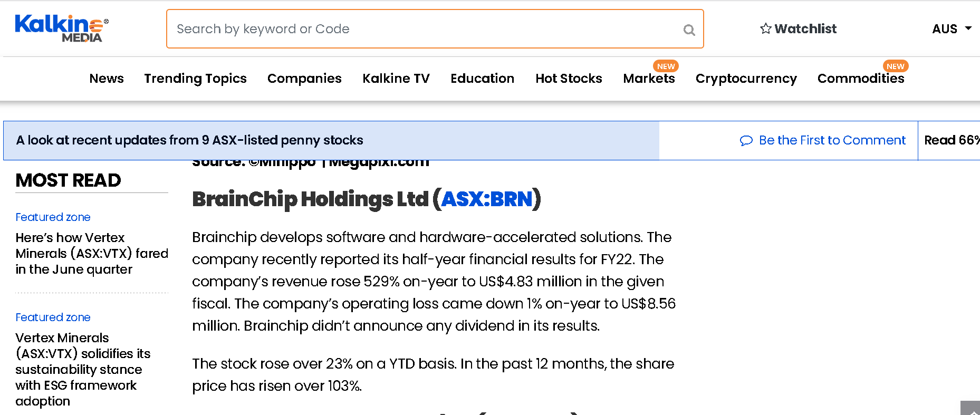This screenshot has width=980, height=415.
Task: Click the scroll-to-top arrow button
Action: tap(971, 408)
